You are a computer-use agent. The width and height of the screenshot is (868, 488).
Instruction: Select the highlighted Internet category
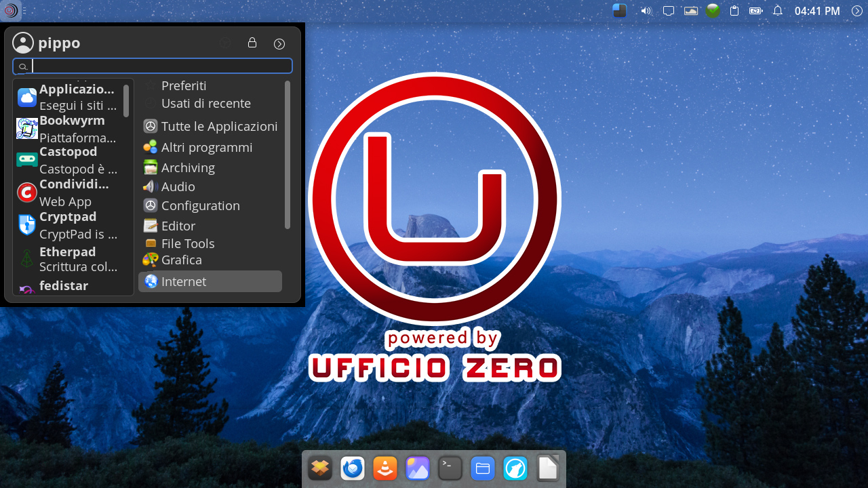(x=210, y=282)
